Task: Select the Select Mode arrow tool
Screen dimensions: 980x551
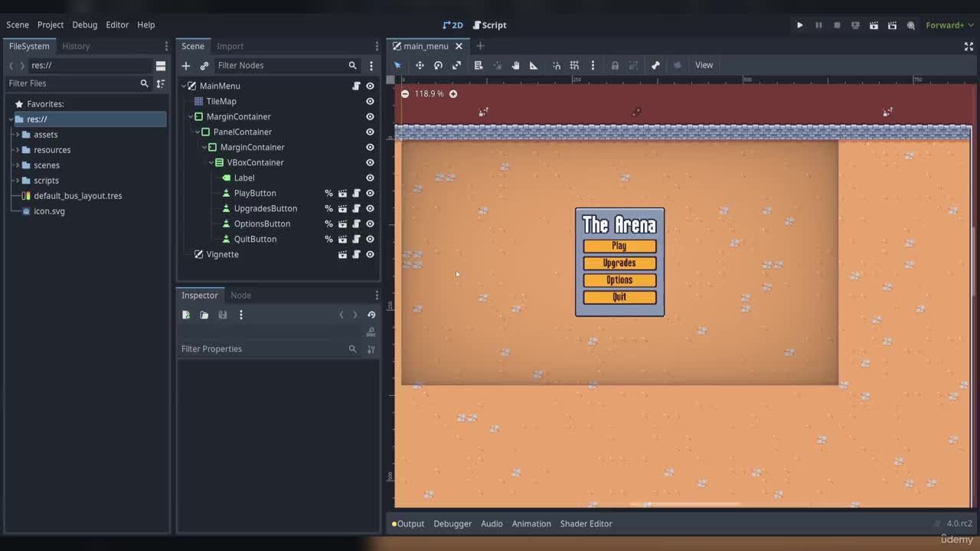Action: (x=397, y=65)
